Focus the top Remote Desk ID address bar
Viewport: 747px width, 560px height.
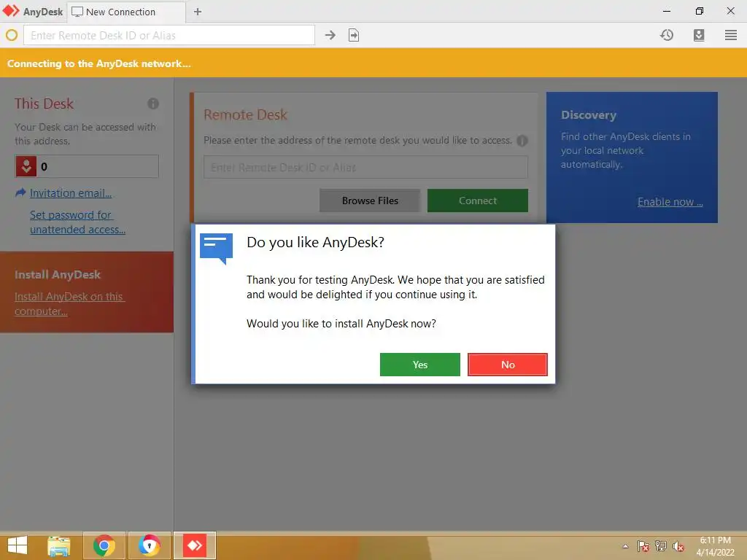click(169, 35)
